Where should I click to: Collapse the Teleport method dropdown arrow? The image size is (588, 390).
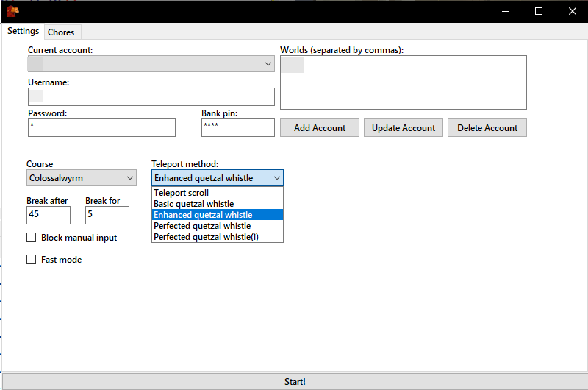pyautogui.click(x=277, y=178)
